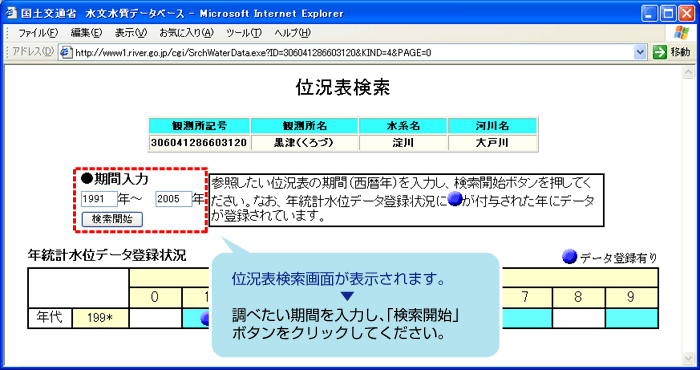Expand the address bar history dropdown
This screenshot has width=700, height=370.
point(640,53)
